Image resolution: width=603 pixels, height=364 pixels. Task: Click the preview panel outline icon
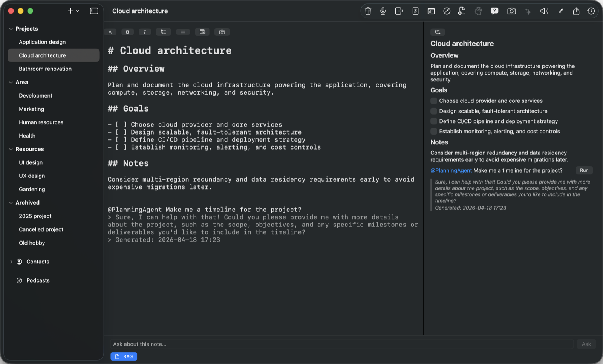(x=438, y=32)
